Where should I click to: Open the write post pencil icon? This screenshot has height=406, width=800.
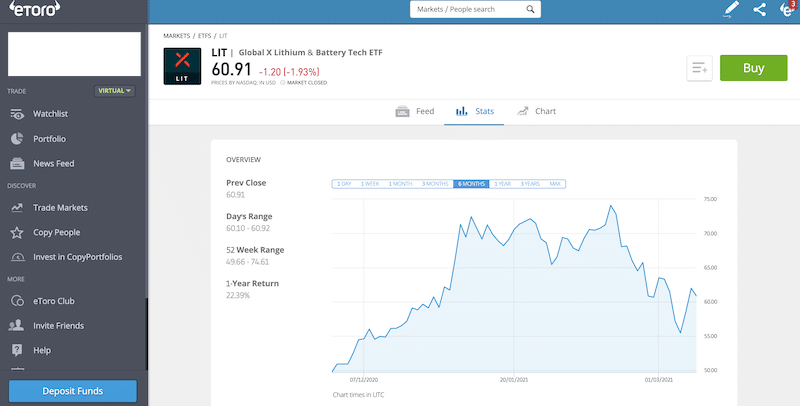coord(731,9)
